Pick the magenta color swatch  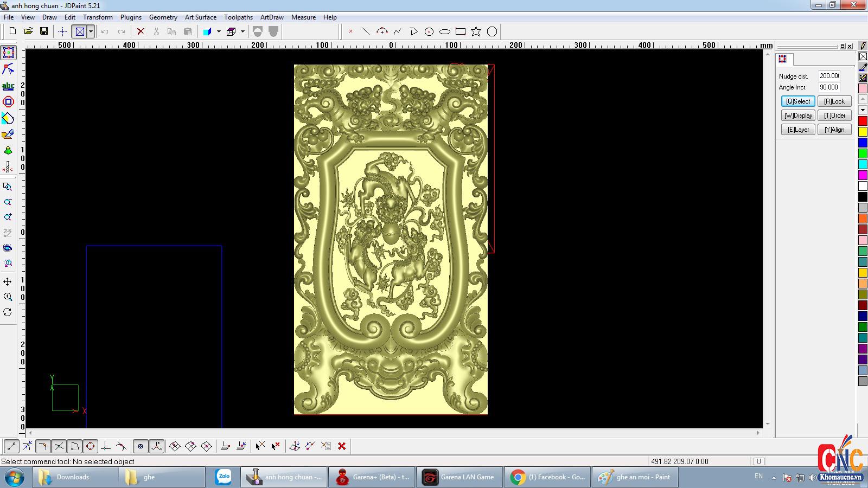(x=863, y=175)
